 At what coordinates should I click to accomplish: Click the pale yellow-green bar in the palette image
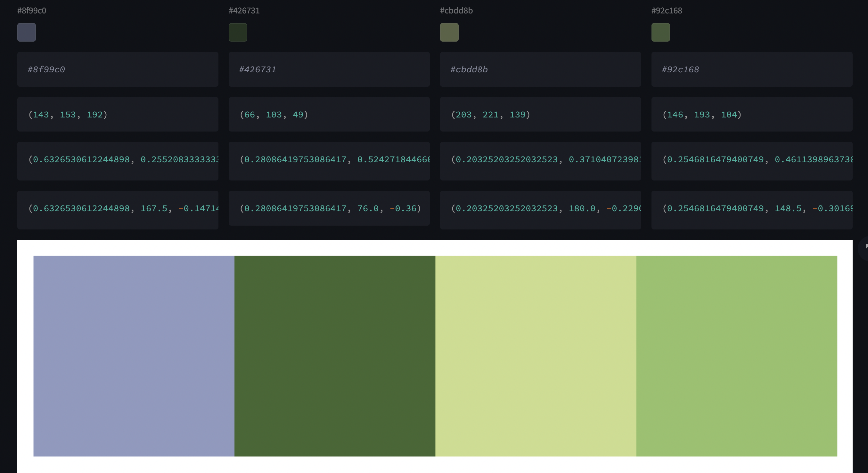point(536,356)
